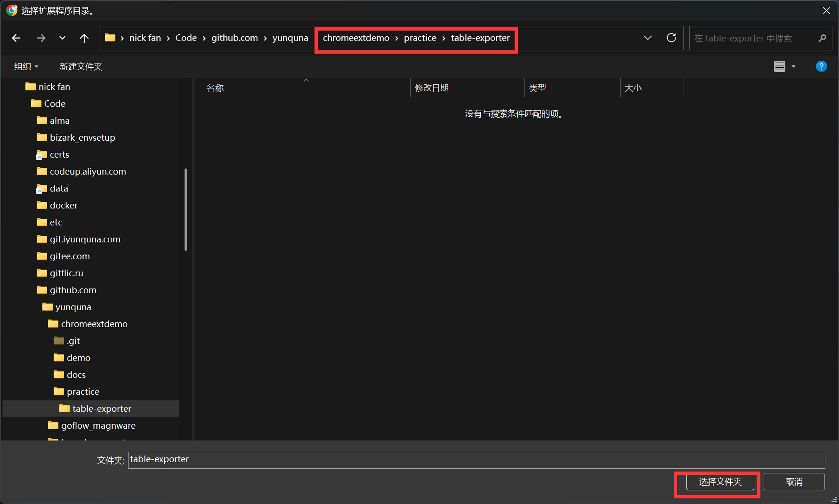Select codeup.aliyun.com folder in sidebar
This screenshot has width=839, height=504.
pos(88,171)
